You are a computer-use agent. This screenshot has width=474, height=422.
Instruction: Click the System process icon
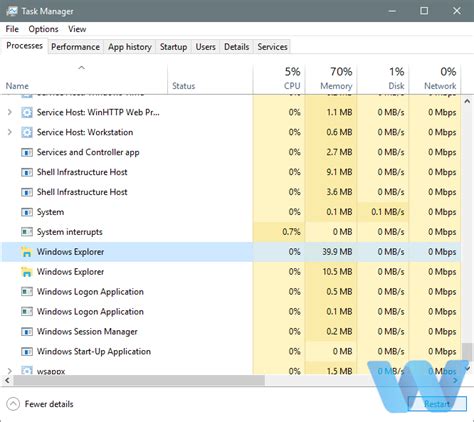pos(27,212)
